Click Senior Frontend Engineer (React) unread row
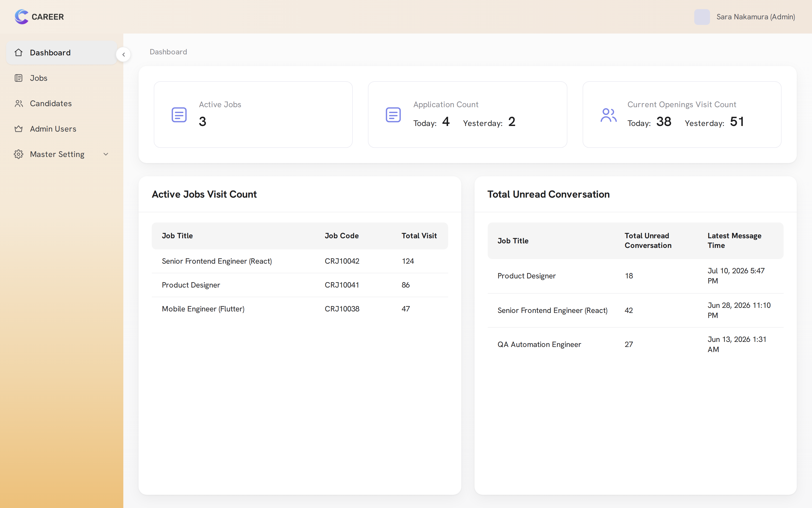Viewport: 812px width, 508px height. click(635, 310)
